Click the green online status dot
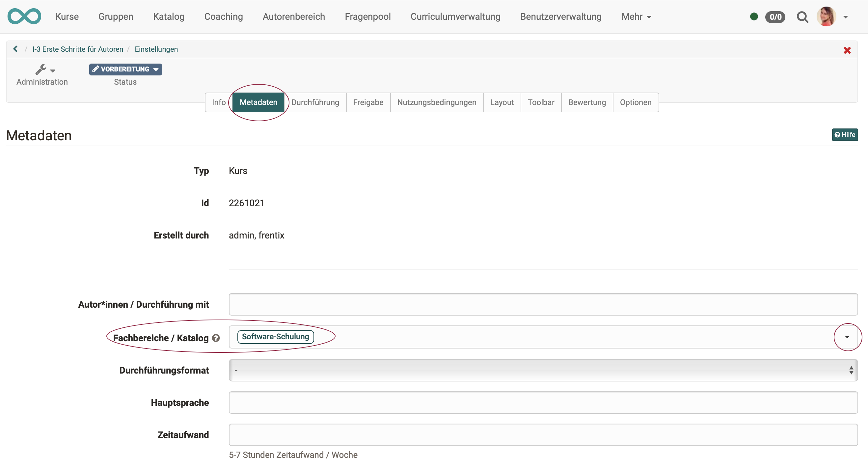This screenshot has width=868, height=475. pyautogui.click(x=754, y=16)
